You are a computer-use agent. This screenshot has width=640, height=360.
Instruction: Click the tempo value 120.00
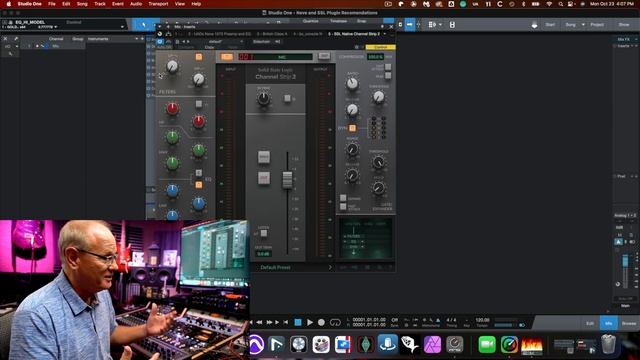coord(482,320)
